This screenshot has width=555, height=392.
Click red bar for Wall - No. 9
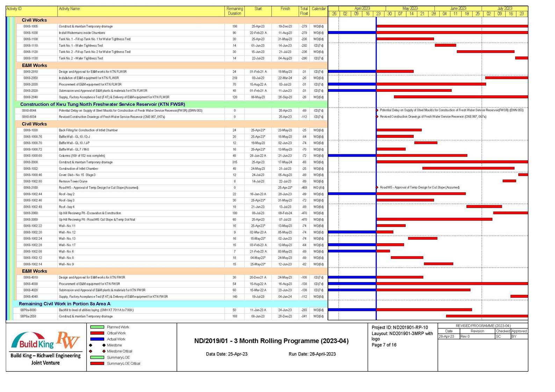439,264
